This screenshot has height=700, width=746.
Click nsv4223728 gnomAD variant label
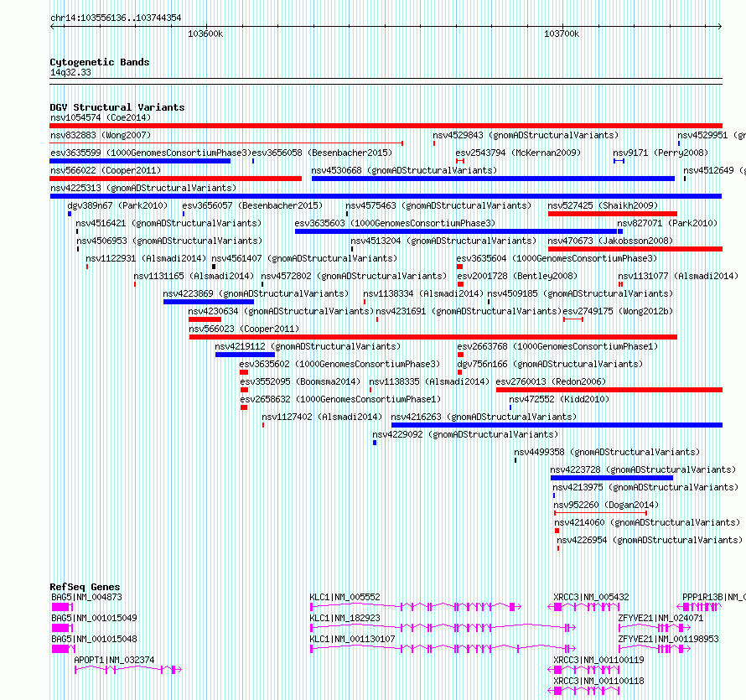[x=643, y=469]
